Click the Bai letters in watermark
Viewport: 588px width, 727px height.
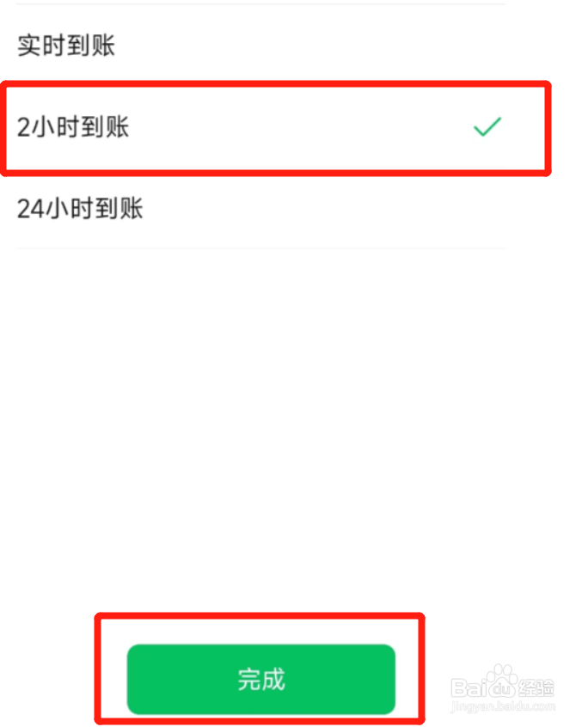469,688
